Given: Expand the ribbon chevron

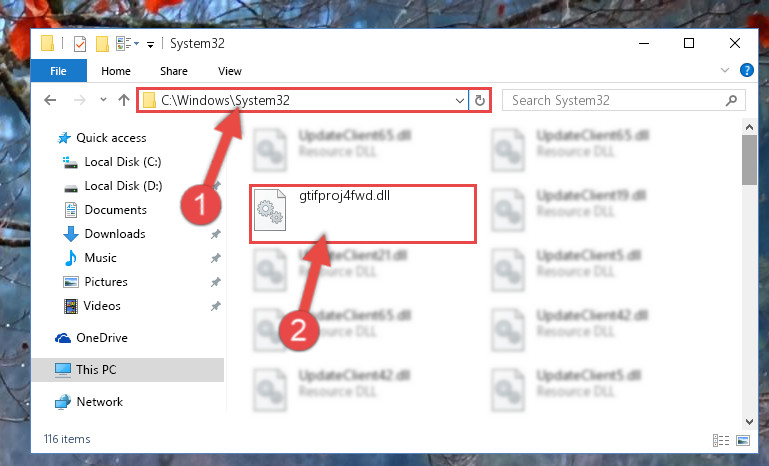Looking at the screenshot, I should [x=724, y=71].
